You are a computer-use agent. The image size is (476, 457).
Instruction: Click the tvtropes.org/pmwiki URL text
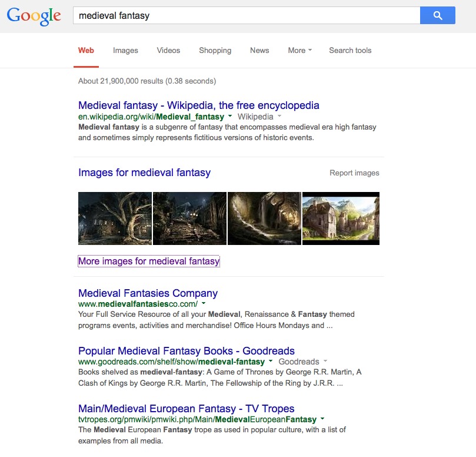pyautogui.click(x=197, y=419)
